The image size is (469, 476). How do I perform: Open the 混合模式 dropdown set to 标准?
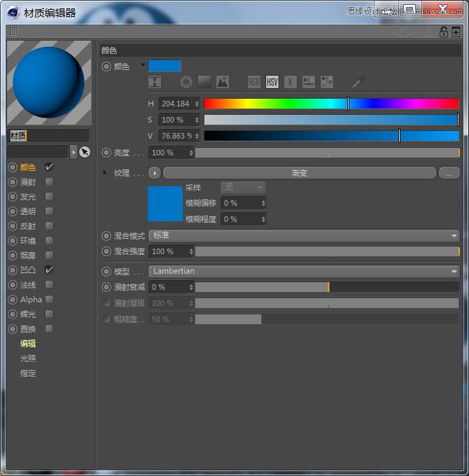[x=304, y=236]
